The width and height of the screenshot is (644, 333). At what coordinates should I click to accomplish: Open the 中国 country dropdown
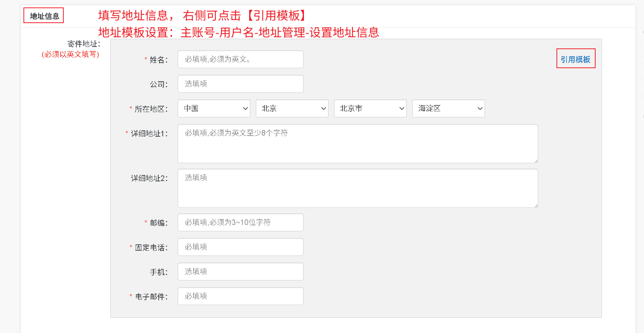click(x=214, y=108)
